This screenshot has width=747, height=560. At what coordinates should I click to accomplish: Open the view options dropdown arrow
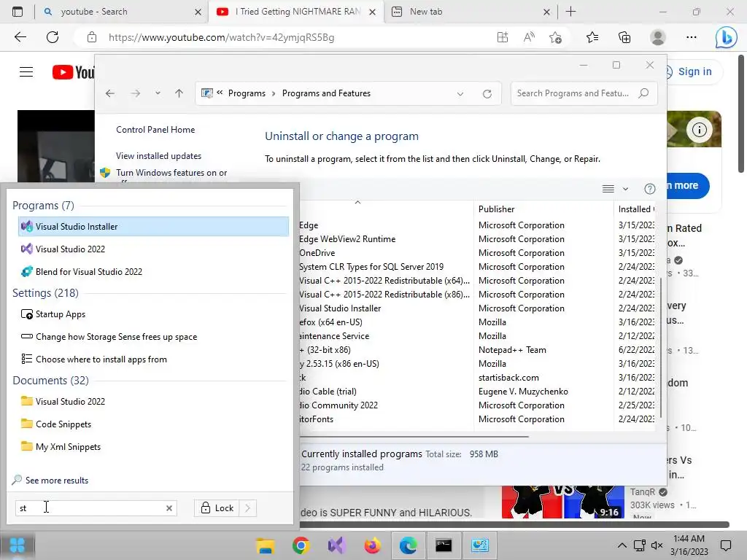pos(625,189)
